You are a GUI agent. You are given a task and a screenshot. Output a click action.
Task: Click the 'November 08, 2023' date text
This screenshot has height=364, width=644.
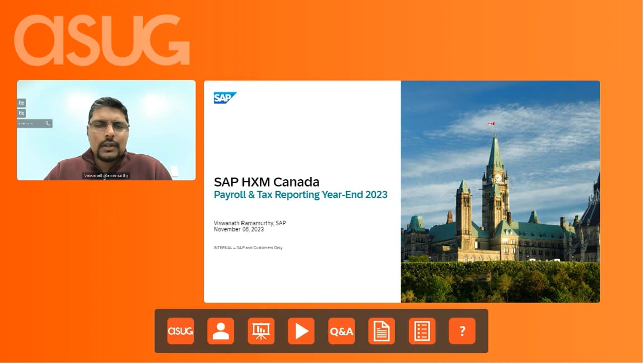click(239, 229)
